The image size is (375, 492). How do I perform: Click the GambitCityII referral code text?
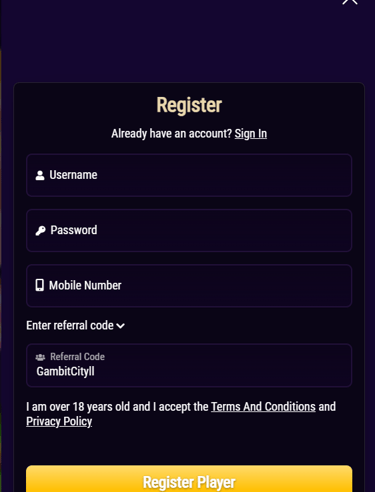coord(65,371)
